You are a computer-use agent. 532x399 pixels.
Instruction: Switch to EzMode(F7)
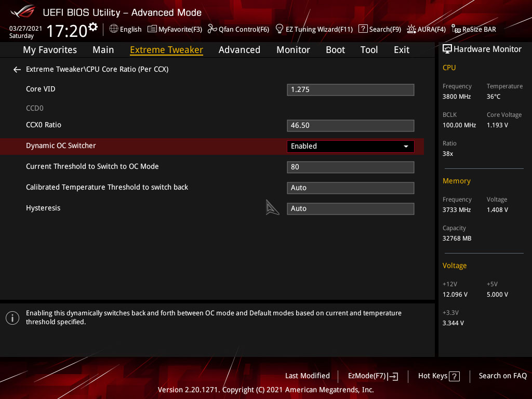pos(373,376)
